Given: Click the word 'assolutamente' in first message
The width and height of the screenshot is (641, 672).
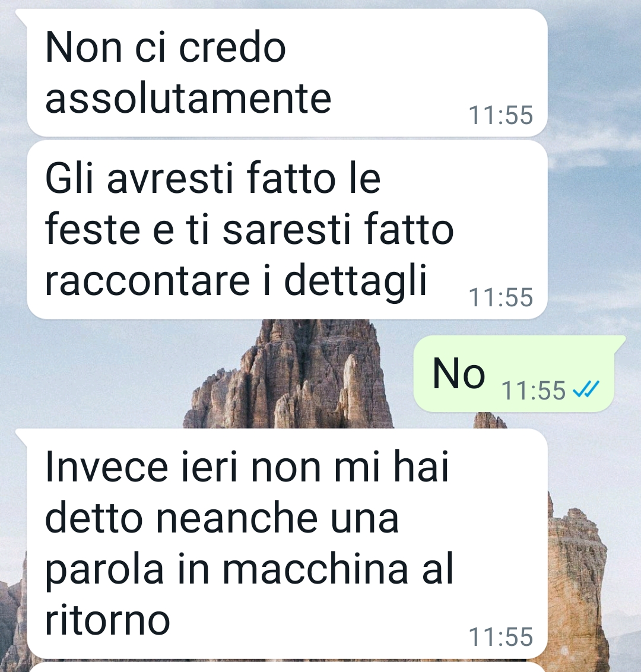Looking at the screenshot, I should [x=188, y=99].
